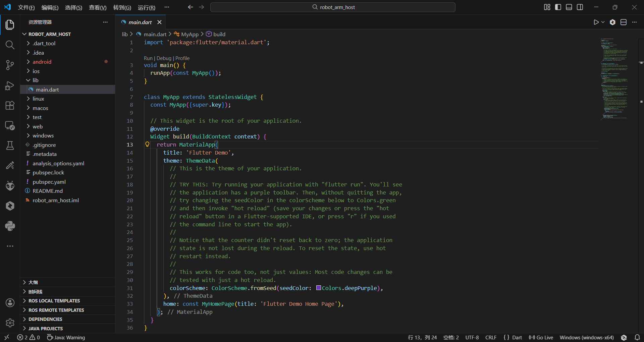Toggle secondary side bar visibility

pos(580,7)
